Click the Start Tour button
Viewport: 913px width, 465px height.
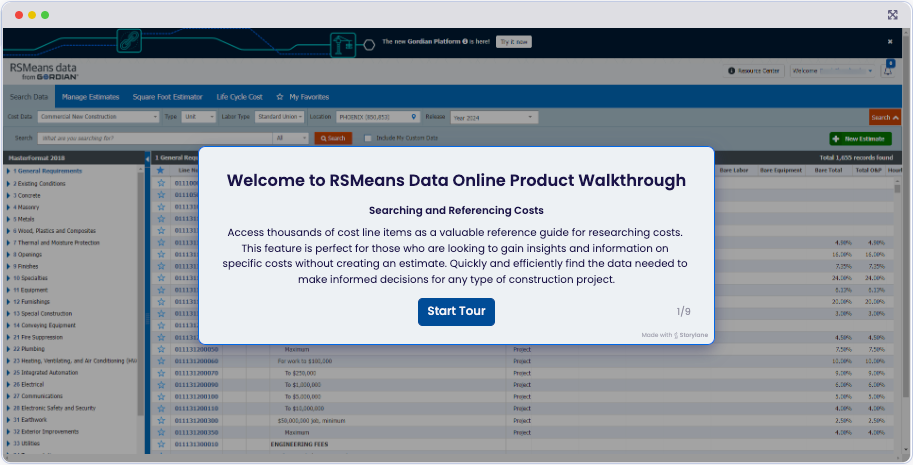pyautogui.click(x=456, y=311)
